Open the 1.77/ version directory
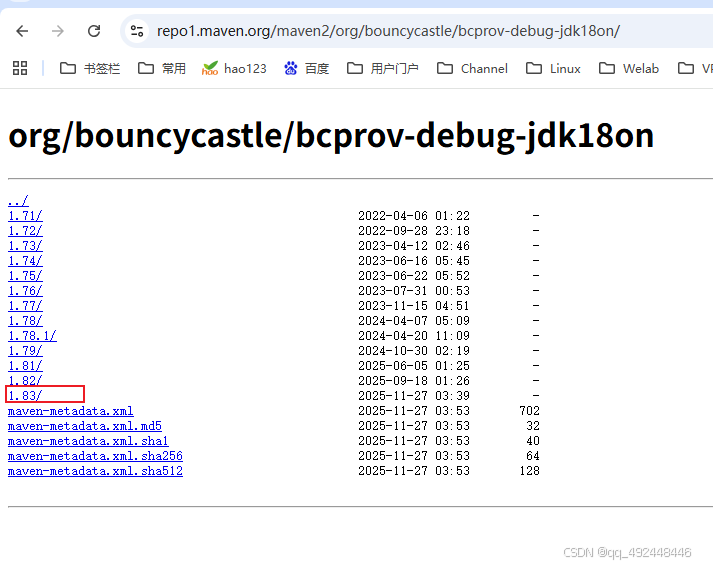 [x=25, y=305]
